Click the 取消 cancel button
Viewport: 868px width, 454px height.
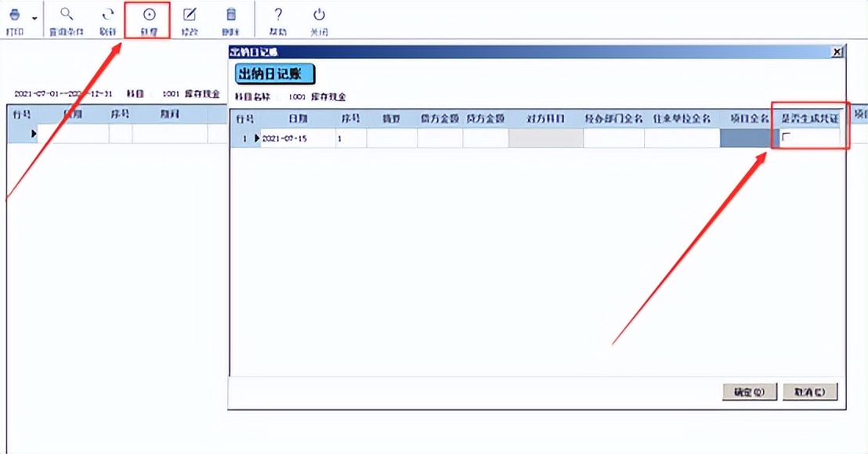pos(810,391)
